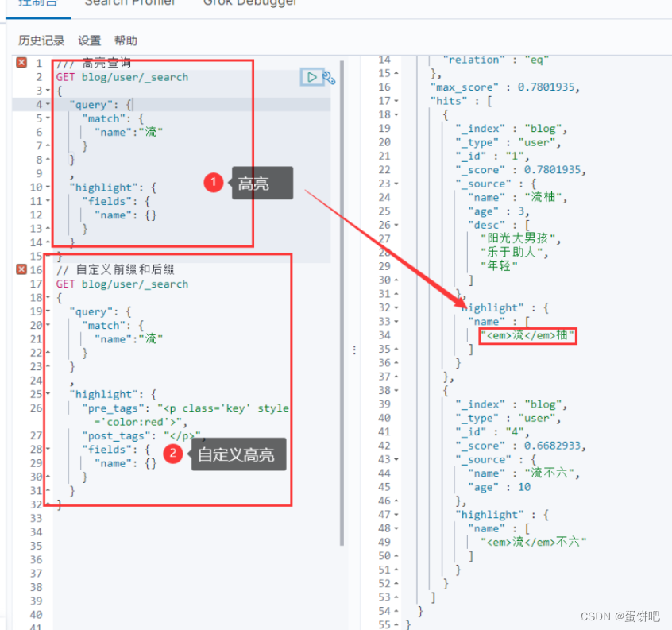Open the Grok Debugger tab
The image size is (672, 630).
[x=249, y=4]
